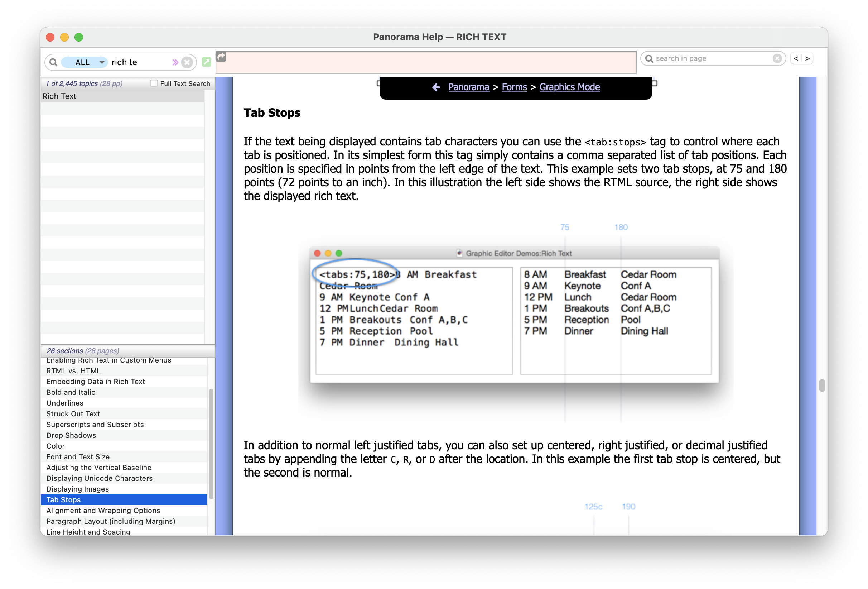Open the Color section
Viewport: 868px width, 589px height.
[124, 446]
